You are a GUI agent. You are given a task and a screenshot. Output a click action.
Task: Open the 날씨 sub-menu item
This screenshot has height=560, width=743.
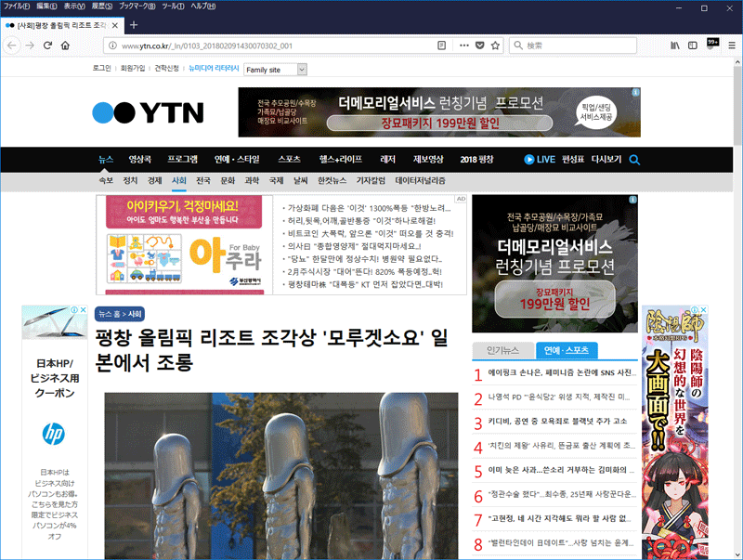click(300, 180)
